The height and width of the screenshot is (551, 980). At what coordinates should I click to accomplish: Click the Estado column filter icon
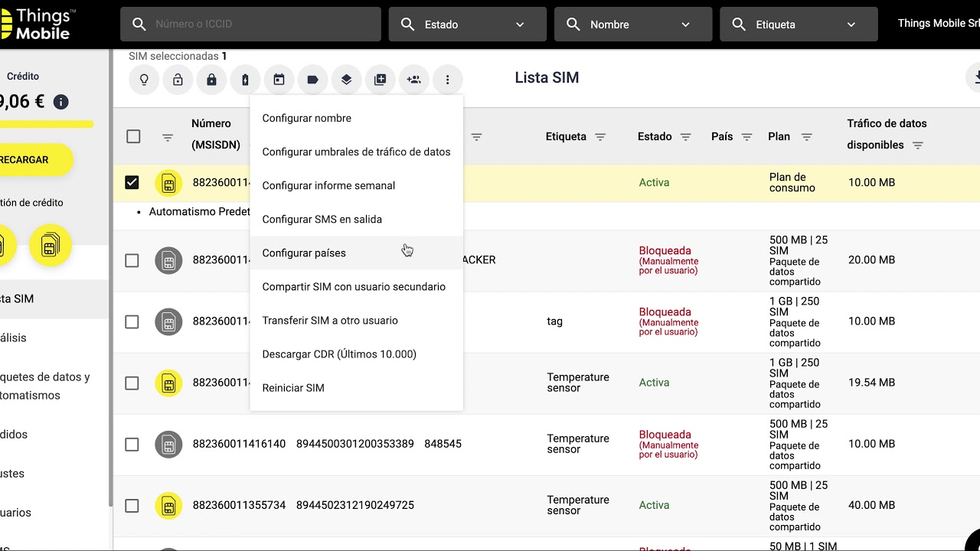[686, 137]
